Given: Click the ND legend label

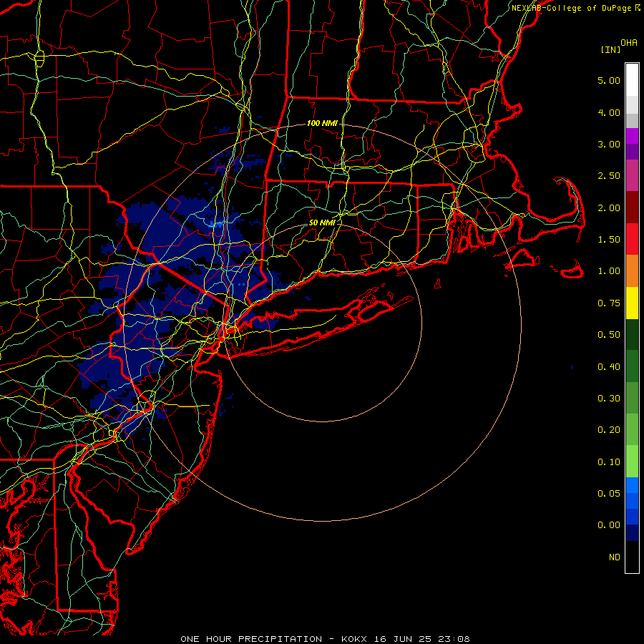Looking at the screenshot, I should click(615, 557).
